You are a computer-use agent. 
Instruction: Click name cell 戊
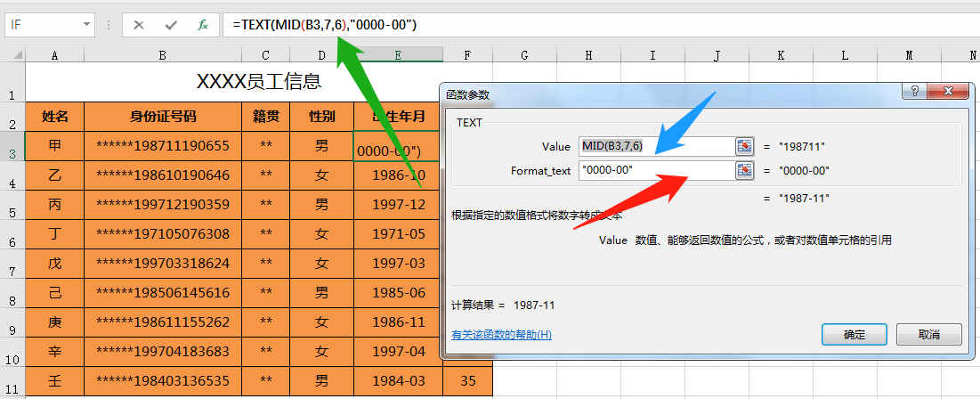click(54, 264)
